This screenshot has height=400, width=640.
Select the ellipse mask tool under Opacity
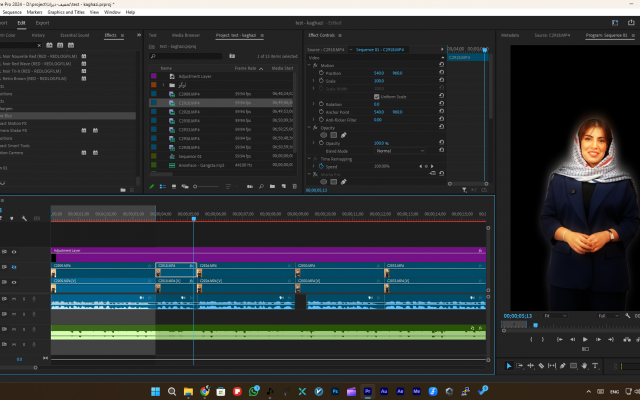click(x=324, y=135)
